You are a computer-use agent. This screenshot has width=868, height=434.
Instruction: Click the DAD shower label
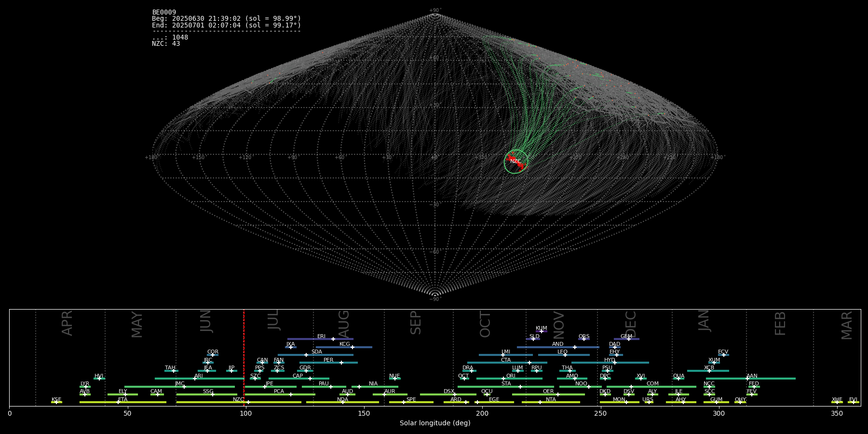tap(614, 344)
